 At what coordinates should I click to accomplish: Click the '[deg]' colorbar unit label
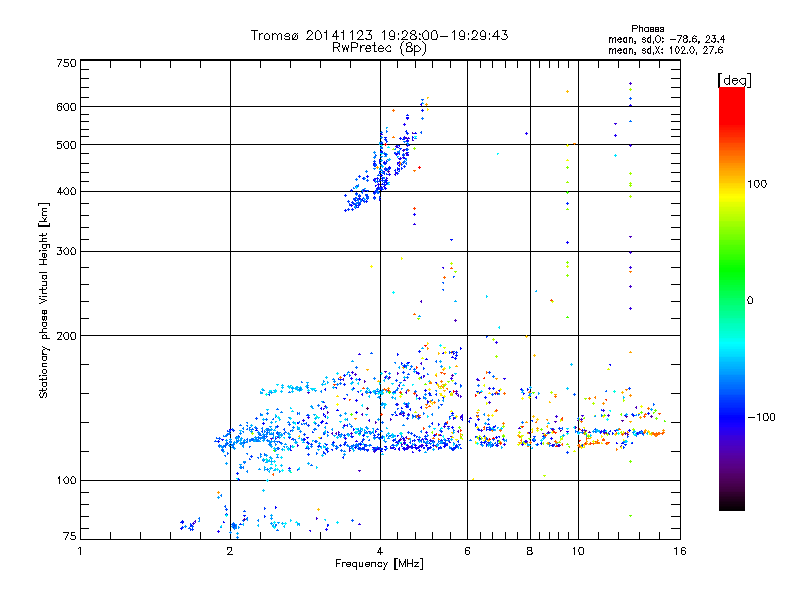point(734,80)
